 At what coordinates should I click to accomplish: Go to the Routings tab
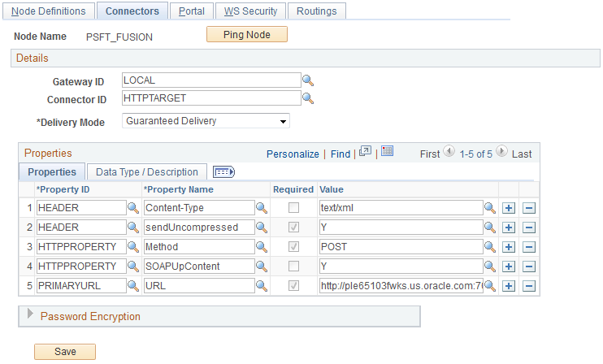[x=316, y=11]
